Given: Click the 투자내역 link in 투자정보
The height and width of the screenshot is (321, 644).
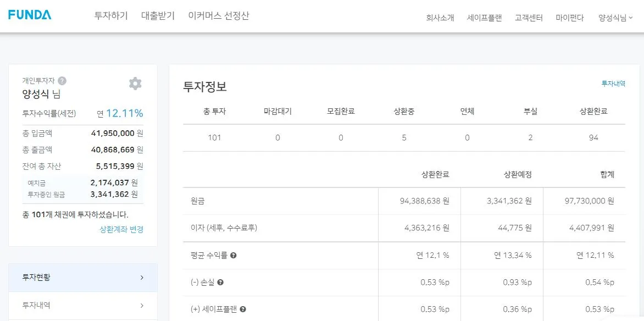Looking at the screenshot, I should pyautogui.click(x=613, y=84).
